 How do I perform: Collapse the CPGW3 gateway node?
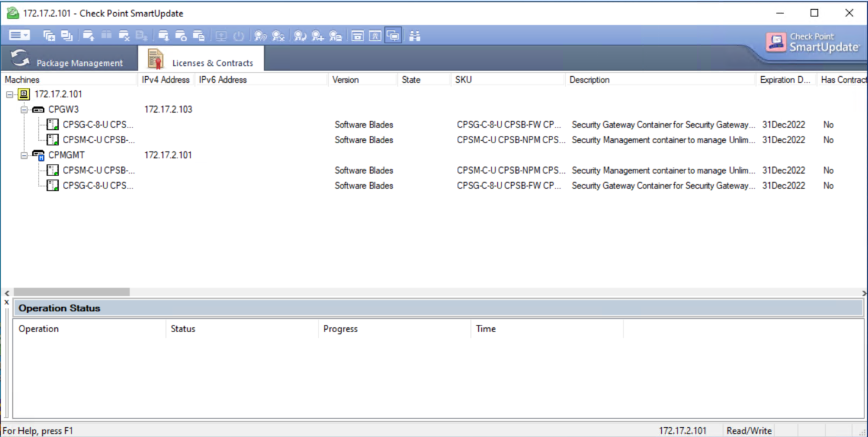(24, 110)
